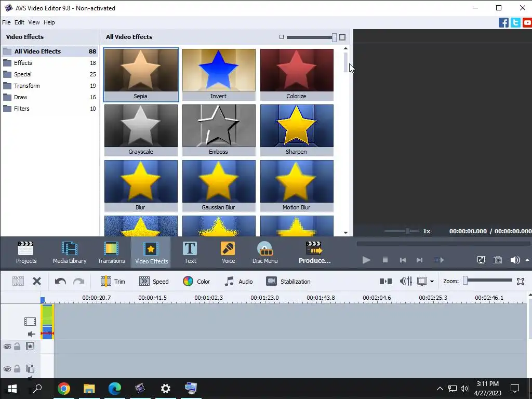Pick the Emboss effect

coord(219,130)
